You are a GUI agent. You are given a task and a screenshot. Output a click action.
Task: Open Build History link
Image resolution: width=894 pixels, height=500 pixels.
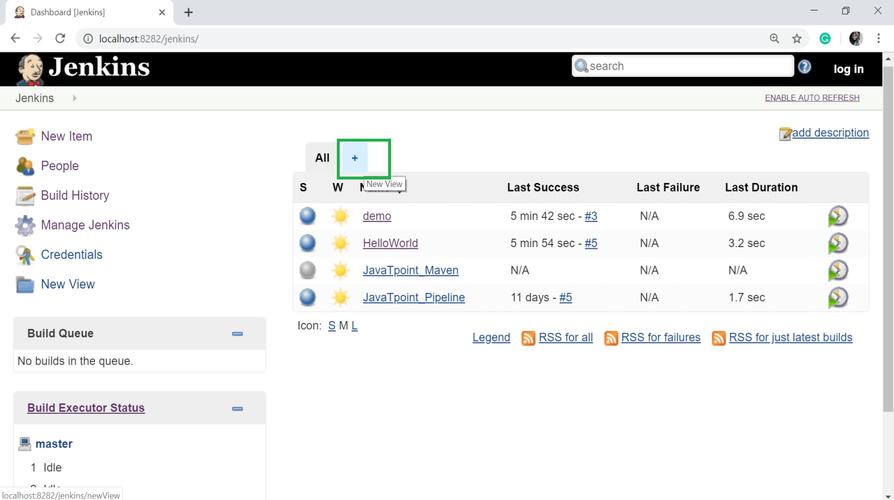[x=75, y=196]
